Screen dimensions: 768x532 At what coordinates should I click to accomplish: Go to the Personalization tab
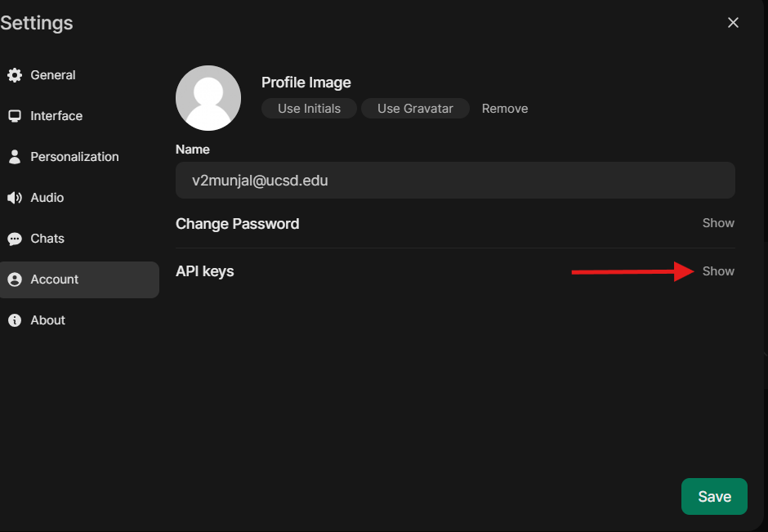pos(74,157)
